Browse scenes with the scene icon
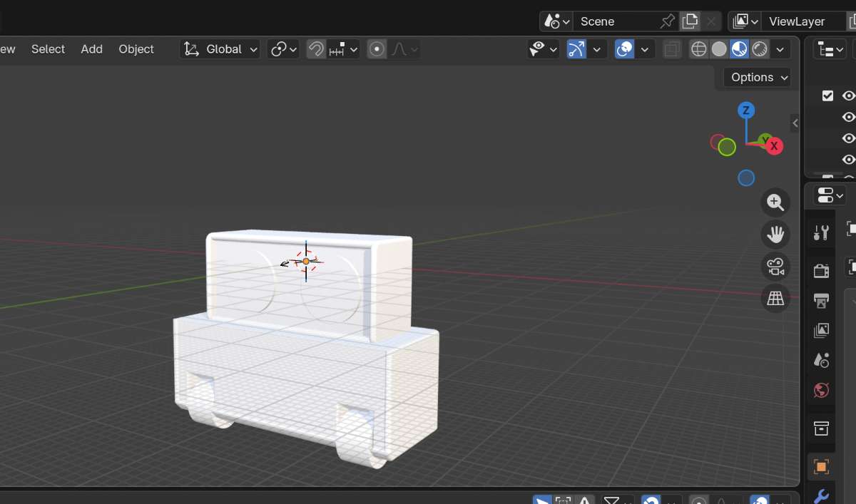 point(556,21)
